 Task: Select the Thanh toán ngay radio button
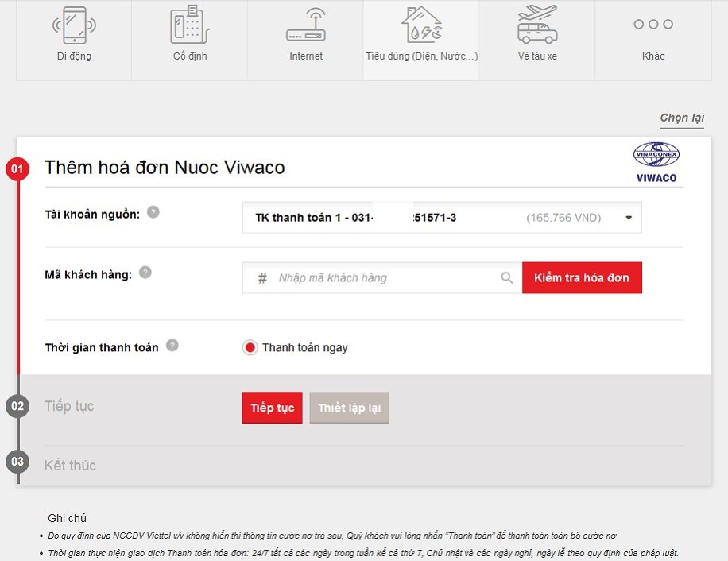250,346
